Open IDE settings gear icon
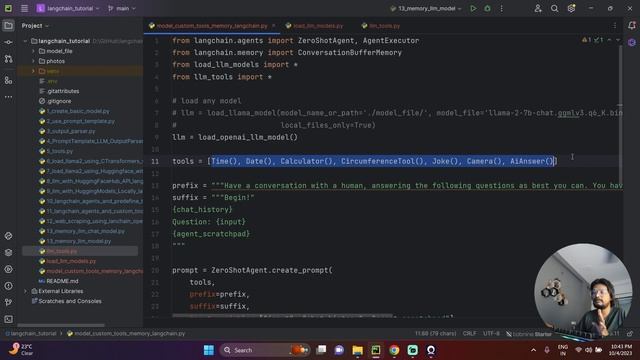This screenshot has width=640, height=360. tap(571, 8)
